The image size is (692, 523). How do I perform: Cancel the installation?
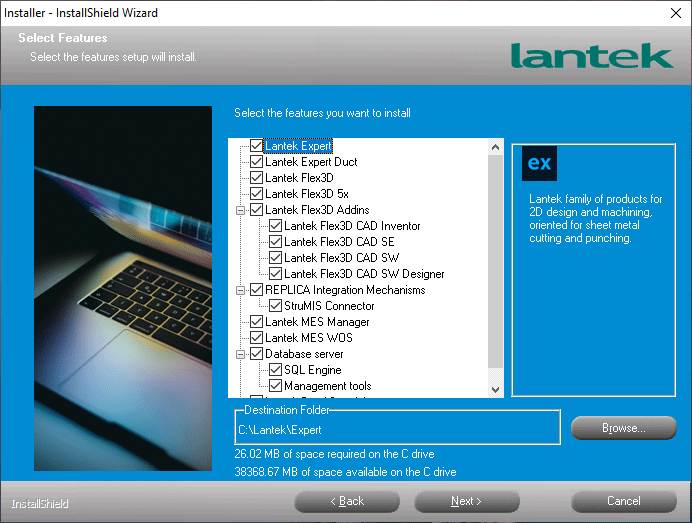(624, 501)
